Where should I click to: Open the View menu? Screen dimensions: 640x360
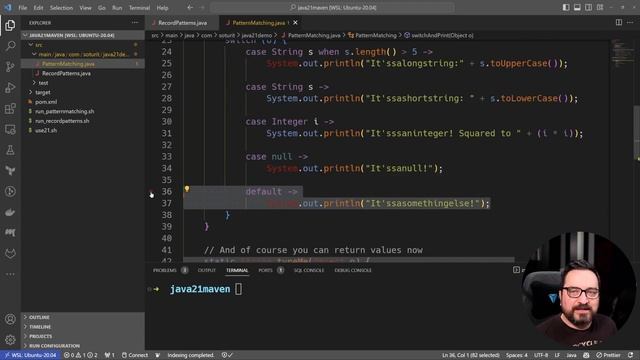tap(85, 8)
